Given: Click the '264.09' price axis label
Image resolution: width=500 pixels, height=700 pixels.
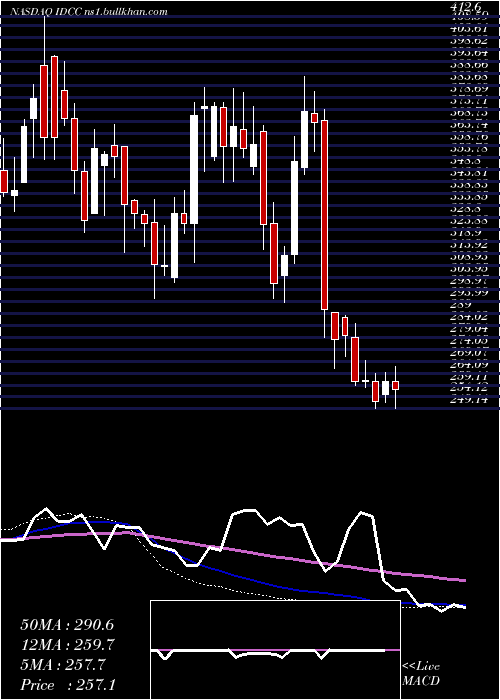Looking at the screenshot, I should (x=469, y=365).
